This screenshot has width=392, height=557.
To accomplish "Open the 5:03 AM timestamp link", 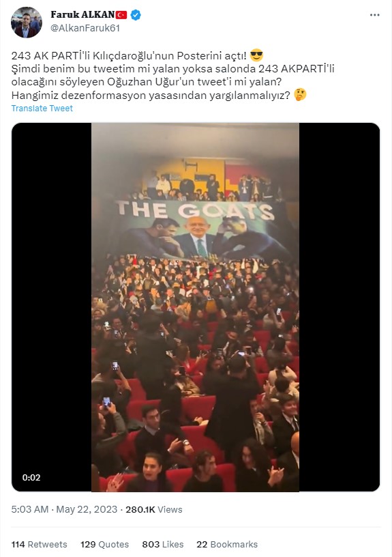I will click(30, 509).
